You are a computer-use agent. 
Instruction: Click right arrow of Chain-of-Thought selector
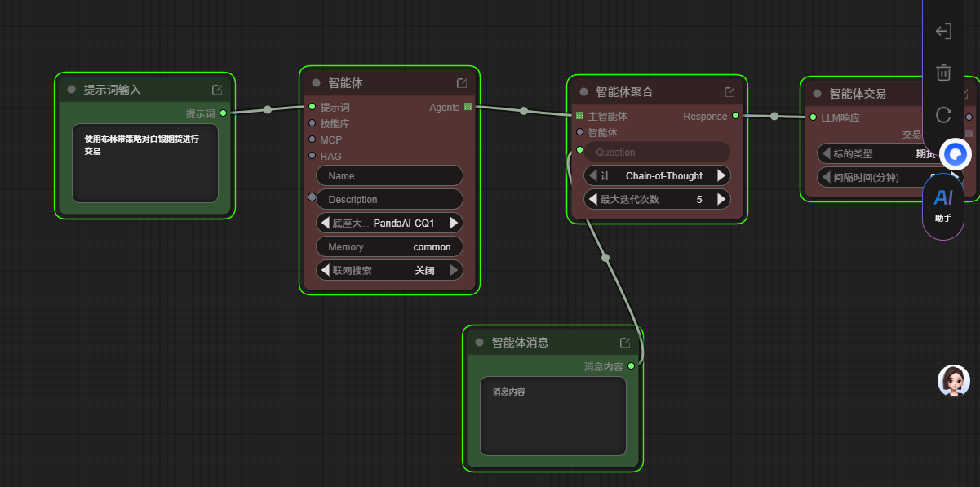point(721,176)
